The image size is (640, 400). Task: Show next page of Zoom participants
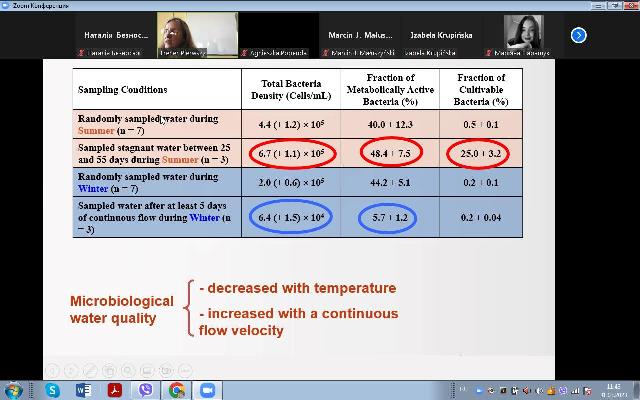pos(578,35)
